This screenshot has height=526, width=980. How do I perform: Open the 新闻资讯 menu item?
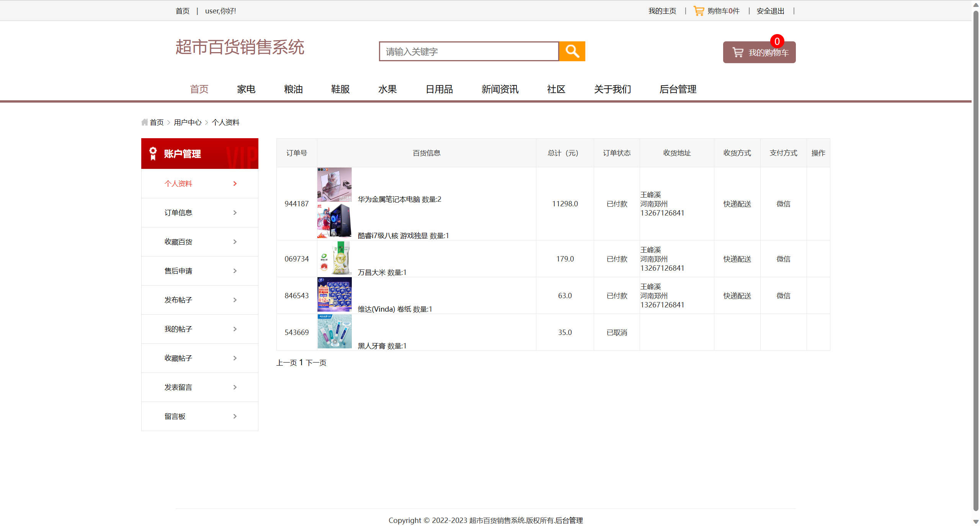click(500, 89)
